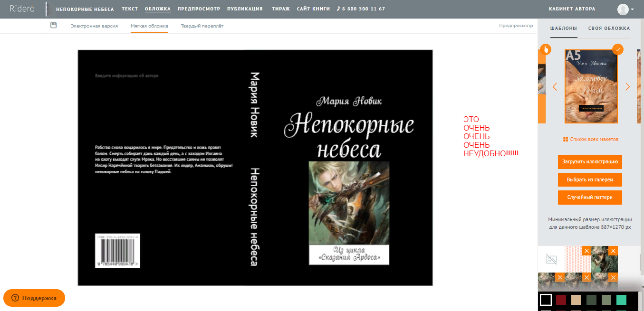Choose the turquoise green color swatch
The image size is (644, 311).
[621, 300]
